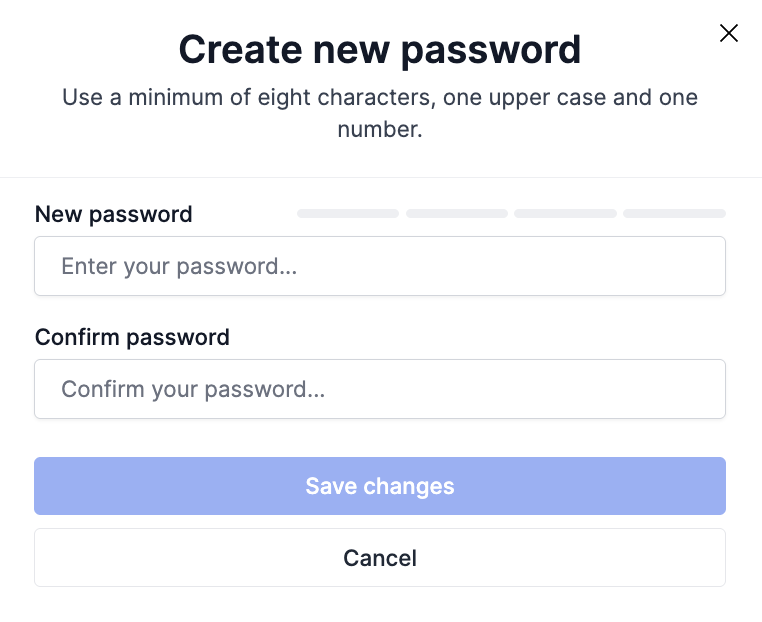Click the empty space right of Confirm password label
Screen dimensions: 762x622
point(480,337)
